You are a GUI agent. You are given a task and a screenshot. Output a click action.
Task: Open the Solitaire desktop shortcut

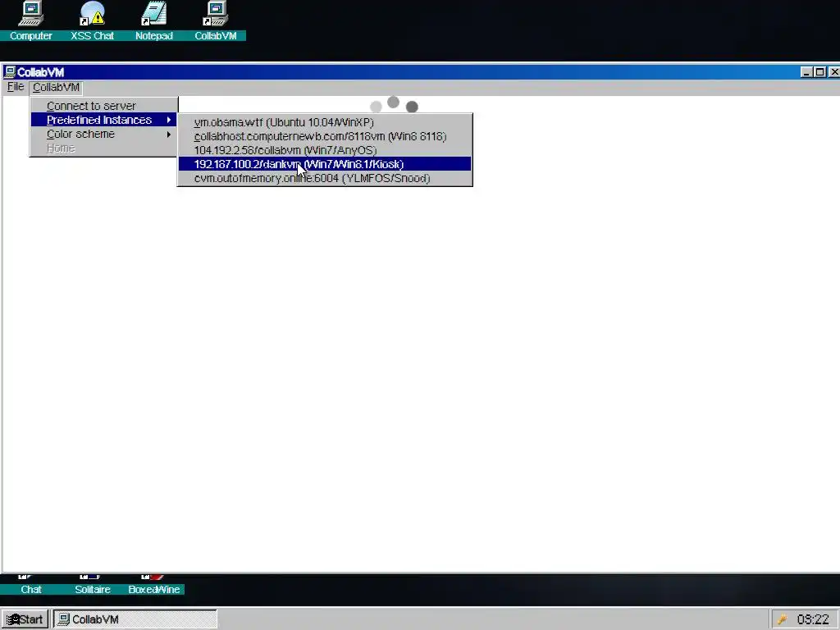(x=92, y=585)
